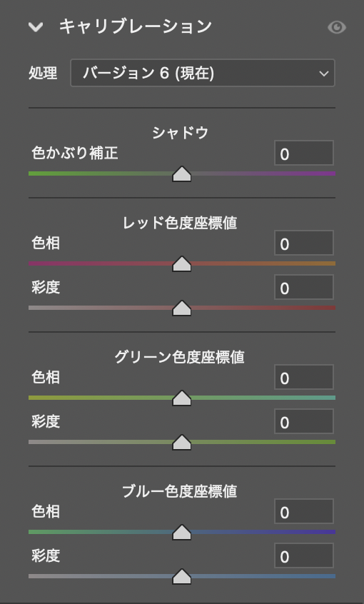
Task: Click the レッド 彩度 value field
Action: click(x=304, y=287)
